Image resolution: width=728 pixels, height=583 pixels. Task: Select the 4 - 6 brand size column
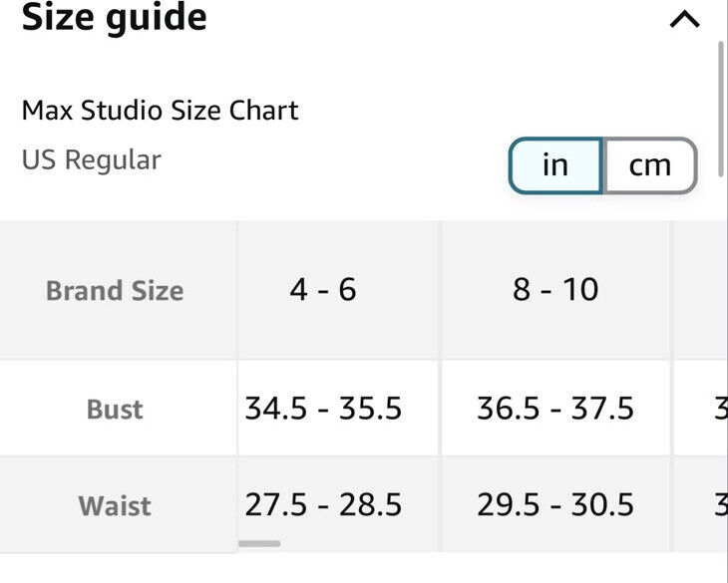[x=323, y=290]
